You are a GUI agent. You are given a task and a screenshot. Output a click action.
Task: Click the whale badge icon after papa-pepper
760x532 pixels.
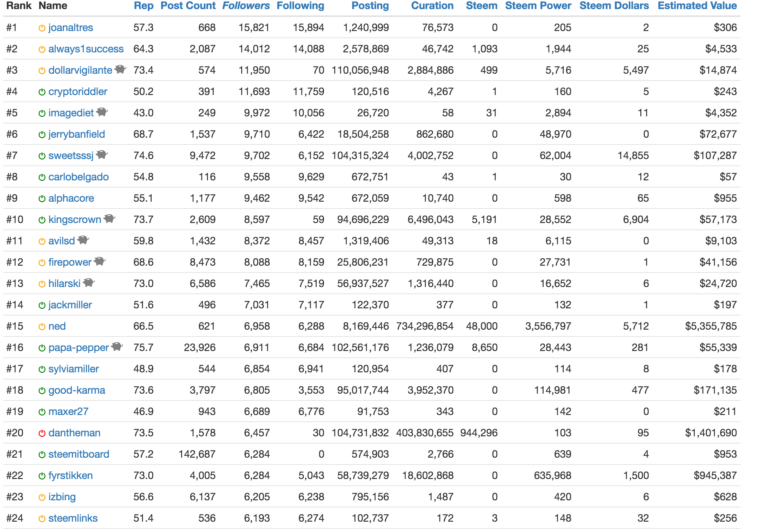pos(117,346)
